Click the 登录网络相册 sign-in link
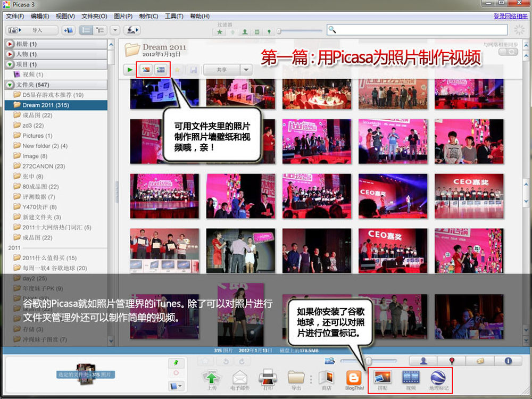The image size is (532, 399). click(511, 16)
